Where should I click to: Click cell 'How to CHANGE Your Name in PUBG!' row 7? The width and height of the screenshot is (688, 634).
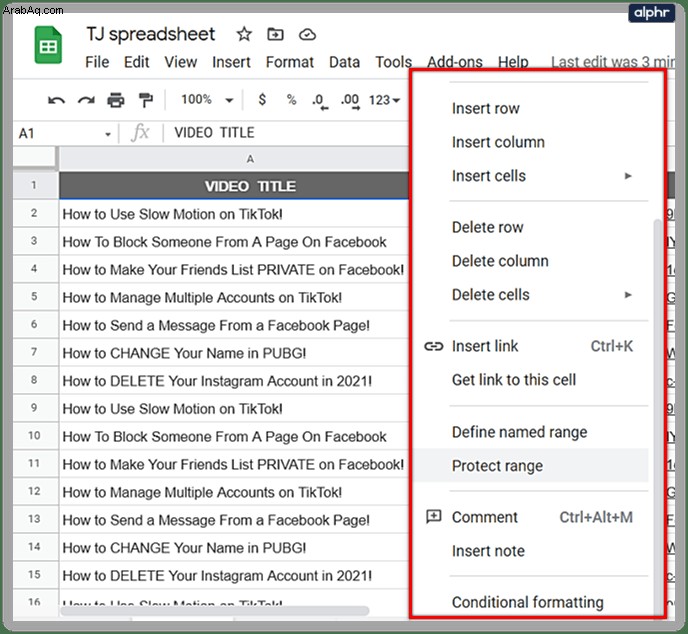click(x=234, y=353)
